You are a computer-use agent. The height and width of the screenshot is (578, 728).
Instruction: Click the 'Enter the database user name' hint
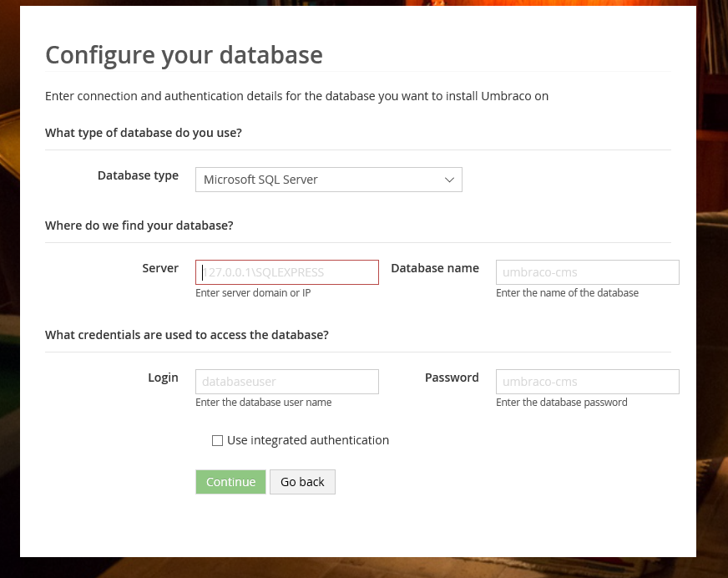[263, 403]
